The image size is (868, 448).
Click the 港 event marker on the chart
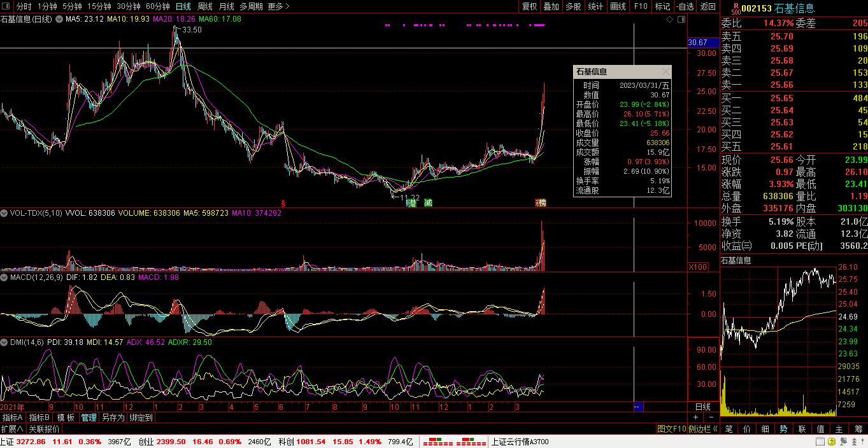[412, 202]
